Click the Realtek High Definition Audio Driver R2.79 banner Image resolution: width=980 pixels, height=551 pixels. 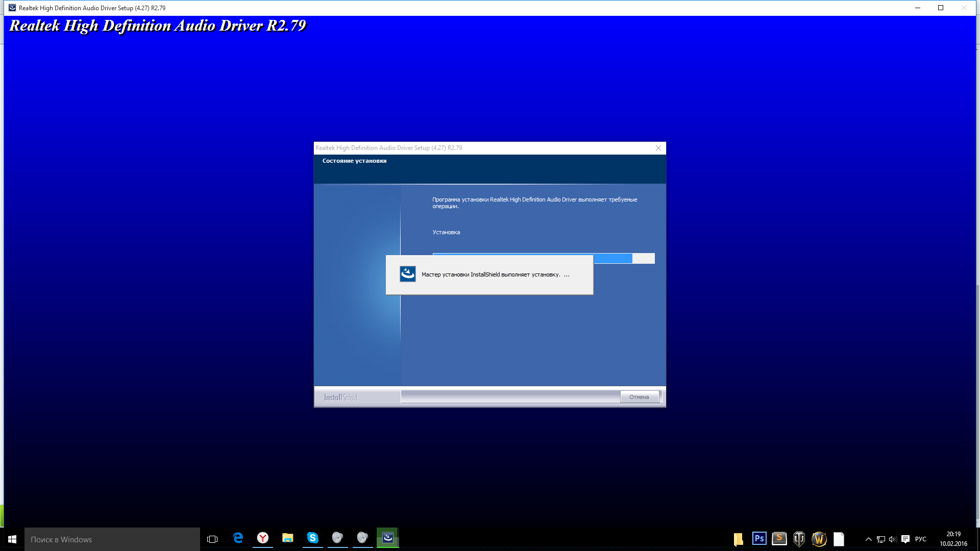[x=158, y=26]
